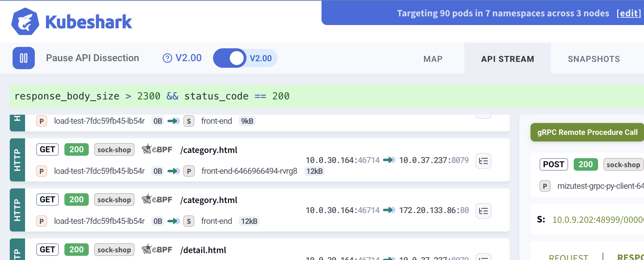Expand details of the 172.20.133.86:80 category.html entry
This screenshot has width=644, height=260.
click(483, 211)
